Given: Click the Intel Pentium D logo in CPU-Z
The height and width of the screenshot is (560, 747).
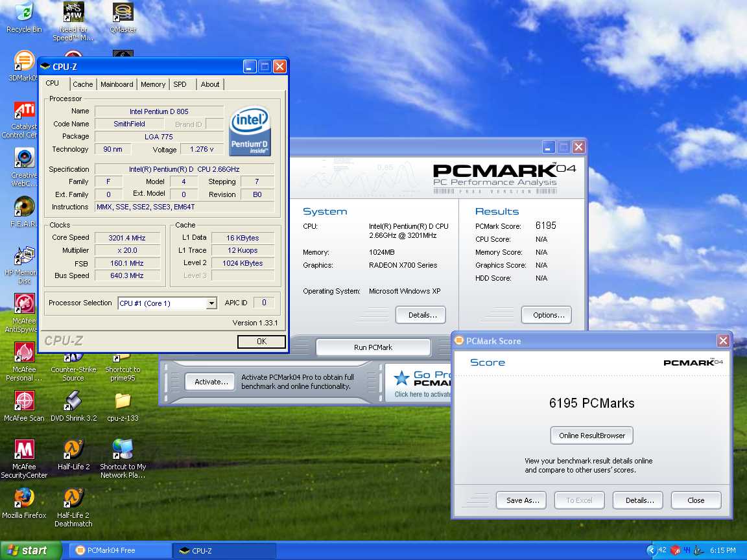Looking at the screenshot, I should pos(250,131).
